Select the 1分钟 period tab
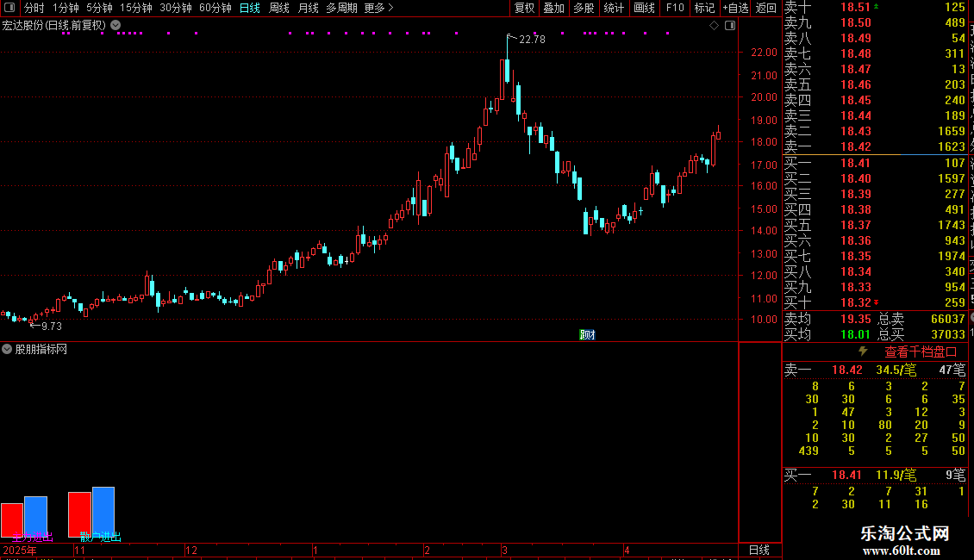Viewport: 974px width, 560px height. pos(66,8)
